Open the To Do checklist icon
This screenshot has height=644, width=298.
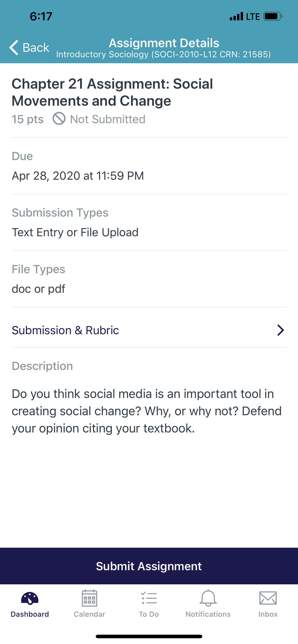(149, 598)
